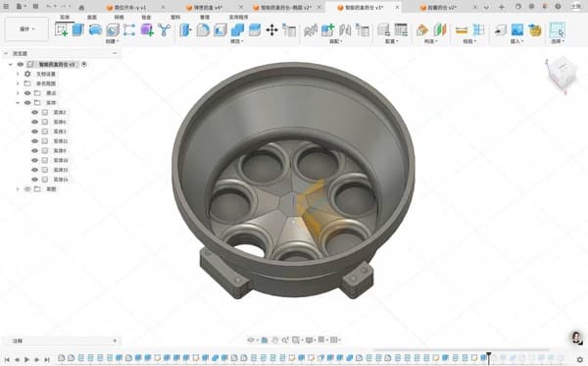Select the Revolve tool icon
Image resolution: width=588 pixels, height=366 pixels.
pyautogui.click(x=95, y=29)
